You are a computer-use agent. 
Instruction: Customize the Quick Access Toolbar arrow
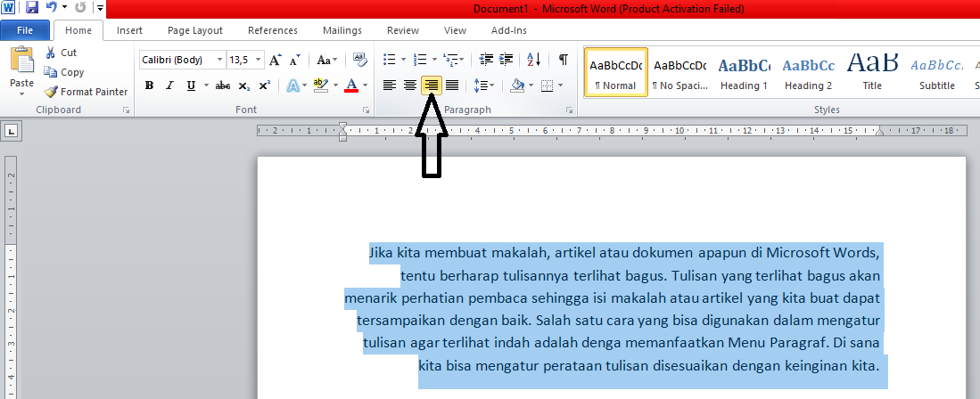[x=100, y=8]
